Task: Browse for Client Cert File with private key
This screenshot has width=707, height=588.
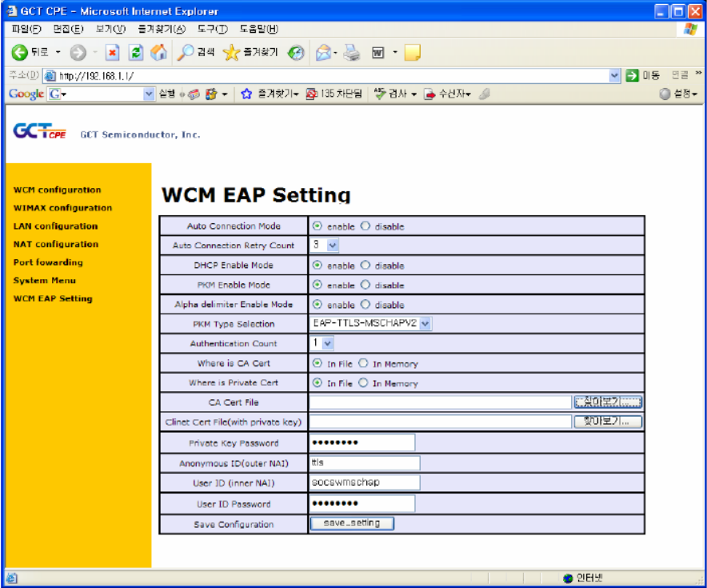Action: tap(608, 422)
